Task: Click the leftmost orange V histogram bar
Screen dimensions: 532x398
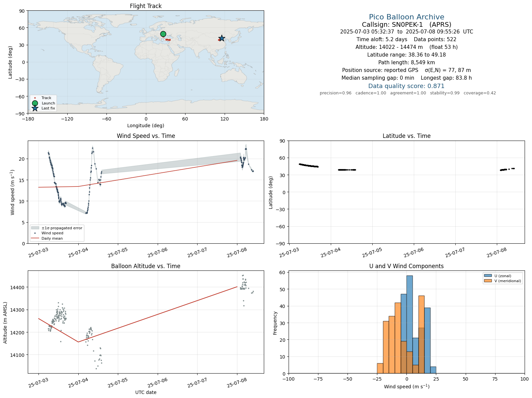Action: [380, 368]
